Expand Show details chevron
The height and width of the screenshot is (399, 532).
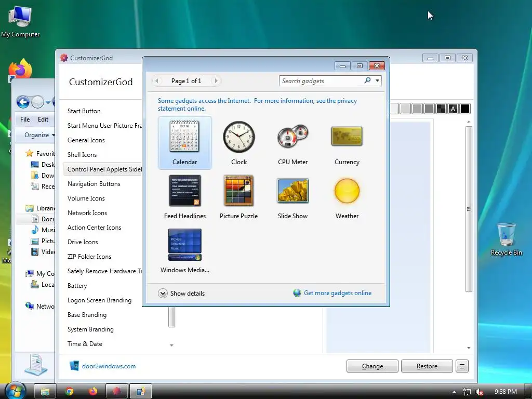click(x=163, y=294)
